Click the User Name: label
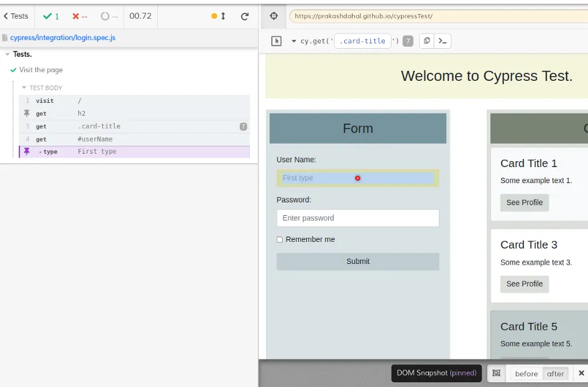This screenshot has height=387, width=588. [296, 160]
